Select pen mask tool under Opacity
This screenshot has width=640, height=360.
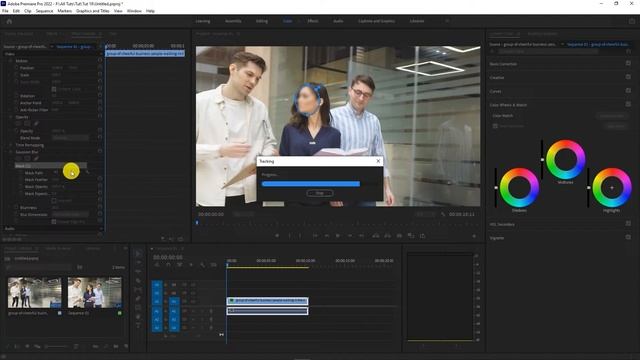(36, 123)
